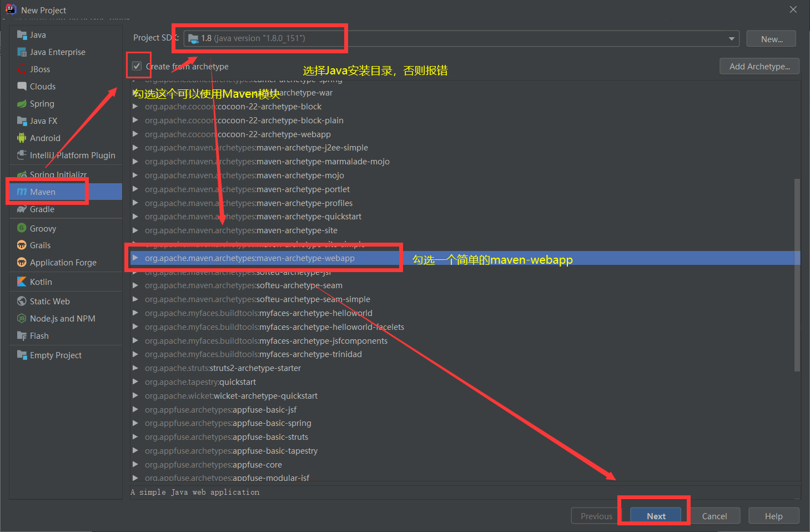Click the New... SDK button

pyautogui.click(x=771, y=39)
